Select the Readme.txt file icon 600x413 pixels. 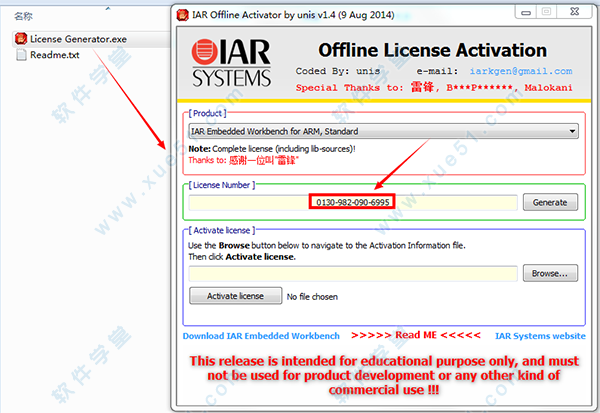coord(21,54)
